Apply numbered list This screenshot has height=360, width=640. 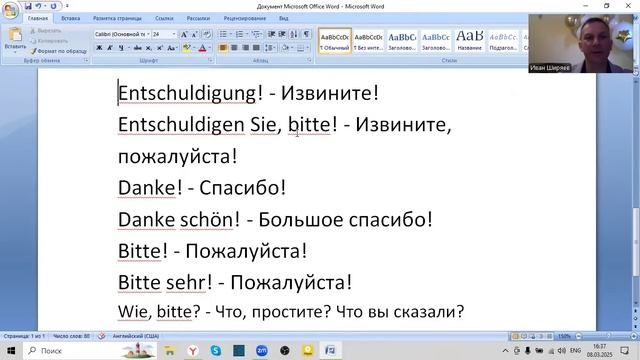[240, 34]
